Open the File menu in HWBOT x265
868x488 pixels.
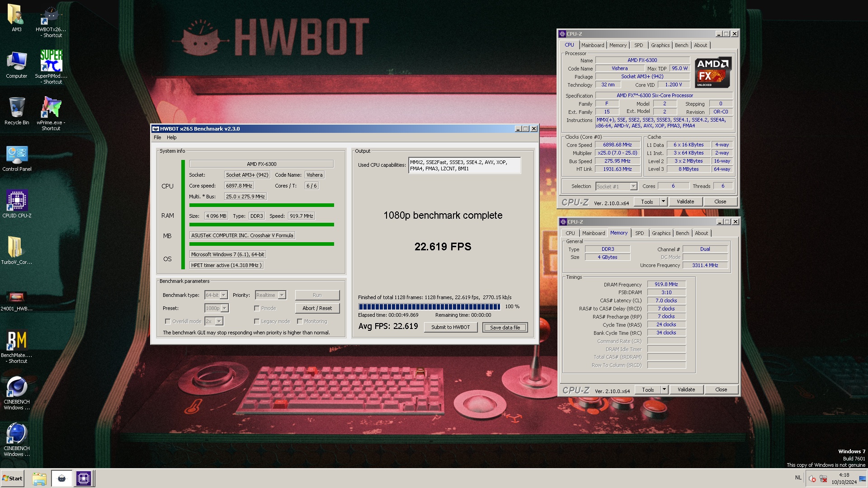pyautogui.click(x=157, y=137)
